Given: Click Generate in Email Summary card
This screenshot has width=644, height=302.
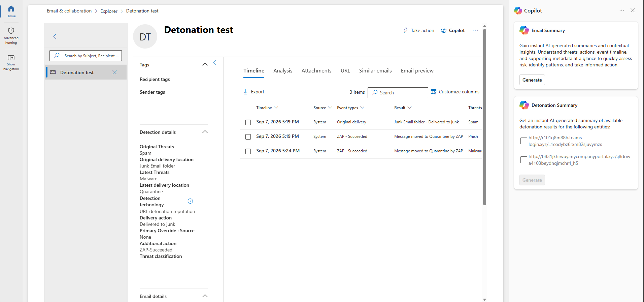Looking at the screenshot, I should [x=532, y=80].
